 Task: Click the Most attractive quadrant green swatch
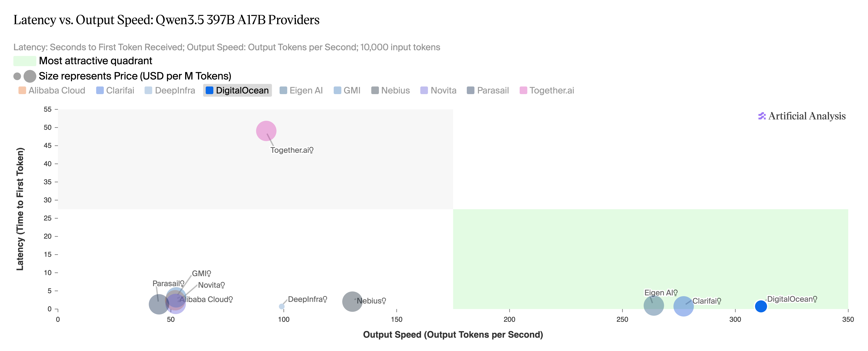[25, 61]
